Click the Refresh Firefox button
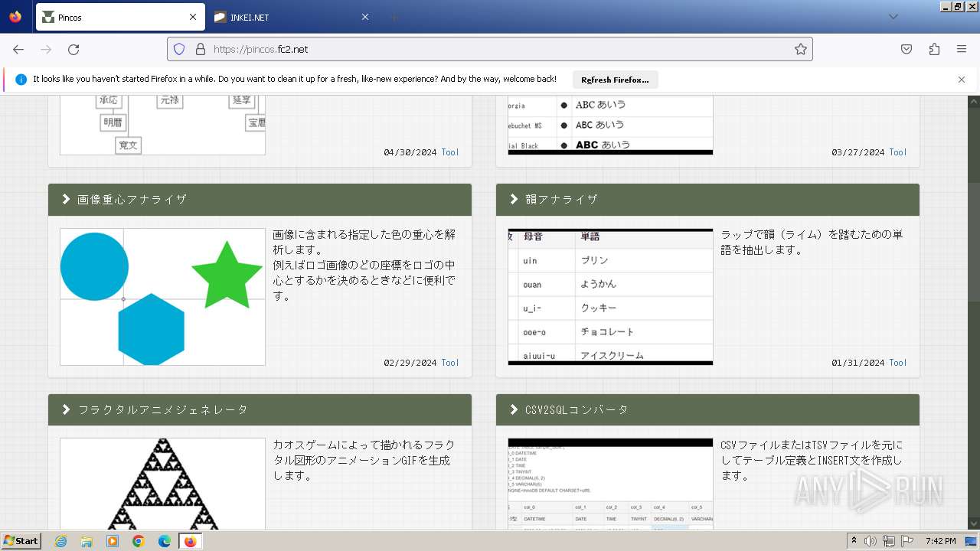The width and height of the screenshot is (980, 551). click(615, 80)
